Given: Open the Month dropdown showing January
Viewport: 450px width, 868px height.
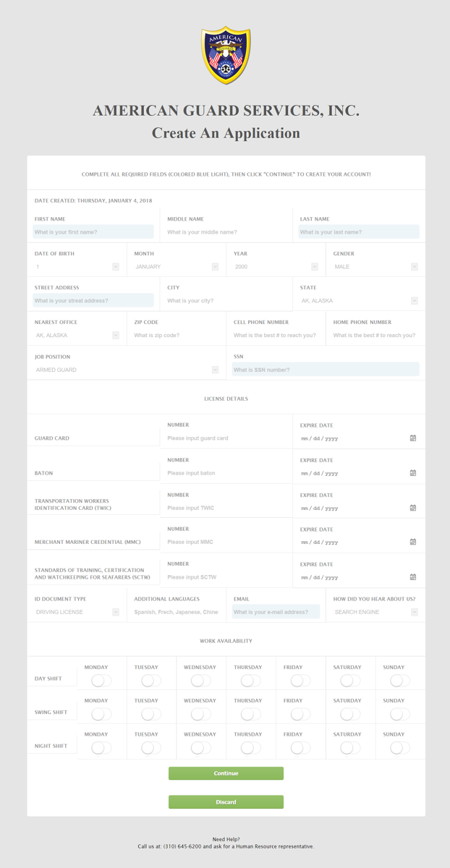Looking at the screenshot, I should click(x=176, y=267).
